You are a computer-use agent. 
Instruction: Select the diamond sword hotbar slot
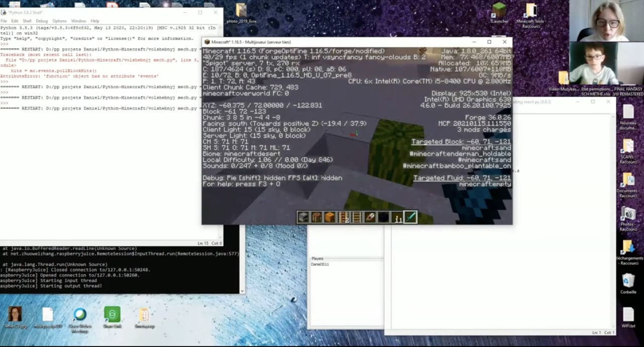[411, 217]
